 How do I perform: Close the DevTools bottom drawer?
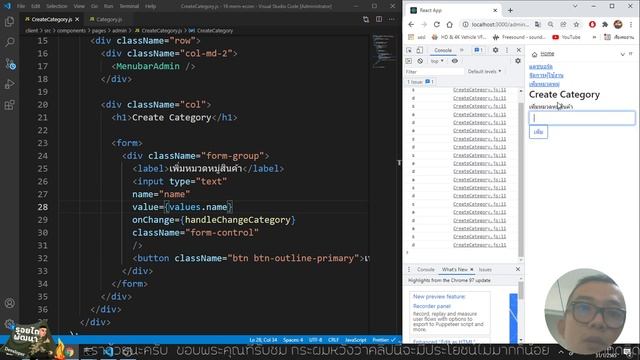pos(518,269)
